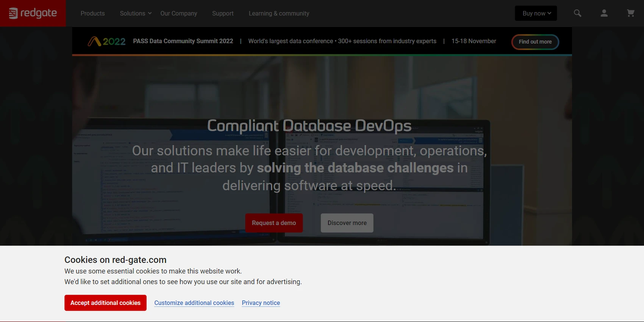Image resolution: width=644 pixels, height=322 pixels.
Task: Click the Request a demo button
Action: (x=274, y=223)
